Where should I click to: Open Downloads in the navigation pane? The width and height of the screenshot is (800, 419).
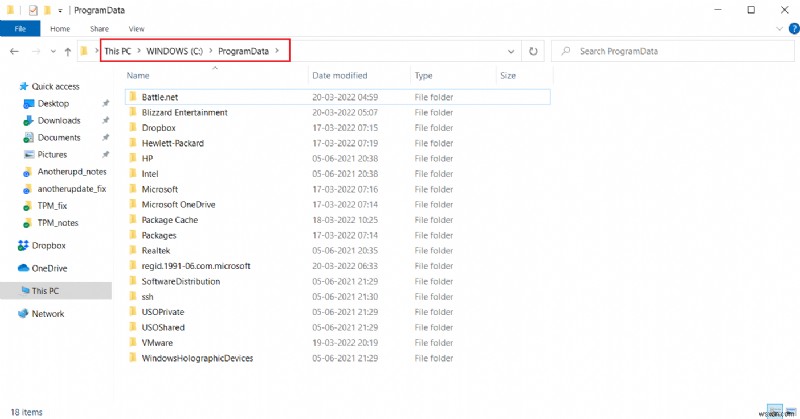click(59, 120)
